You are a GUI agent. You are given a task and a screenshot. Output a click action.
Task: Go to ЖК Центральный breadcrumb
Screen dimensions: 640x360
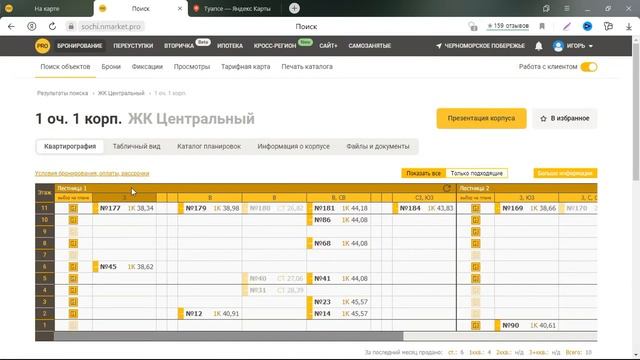pyautogui.click(x=121, y=93)
